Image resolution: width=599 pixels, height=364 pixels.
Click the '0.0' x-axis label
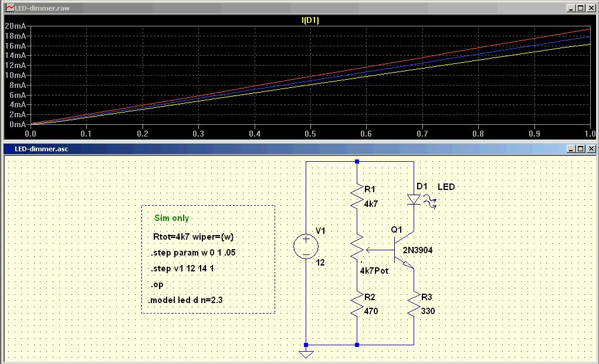pyautogui.click(x=31, y=134)
